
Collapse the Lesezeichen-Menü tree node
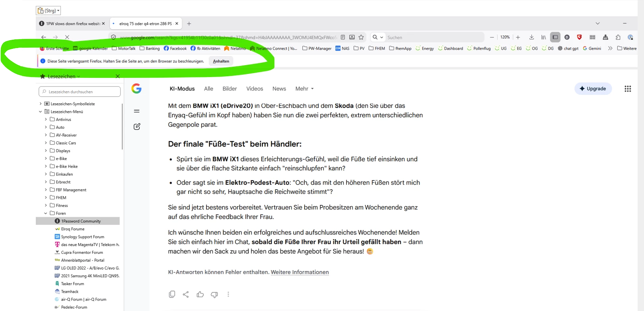point(41,112)
